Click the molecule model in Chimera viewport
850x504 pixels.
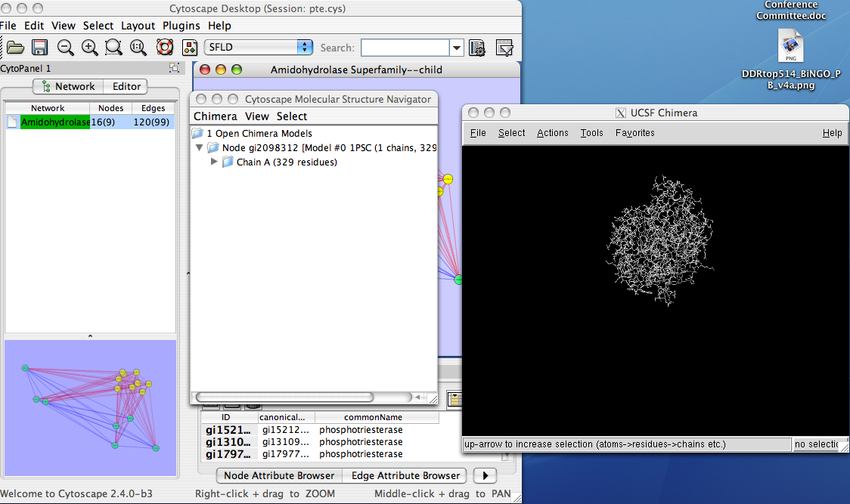tap(659, 240)
